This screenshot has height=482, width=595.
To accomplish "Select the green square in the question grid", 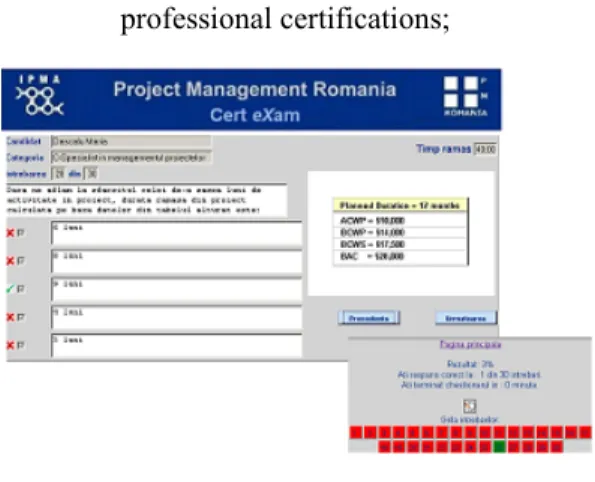I will coord(499,447).
